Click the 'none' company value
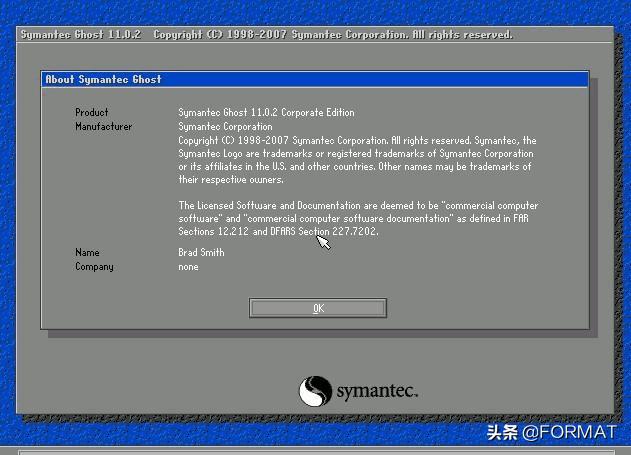Image resolution: width=631 pixels, height=455 pixels. [188, 267]
